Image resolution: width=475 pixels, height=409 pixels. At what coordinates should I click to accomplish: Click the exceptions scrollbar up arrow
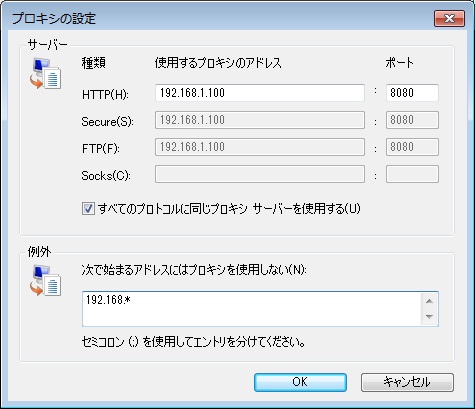click(x=429, y=301)
